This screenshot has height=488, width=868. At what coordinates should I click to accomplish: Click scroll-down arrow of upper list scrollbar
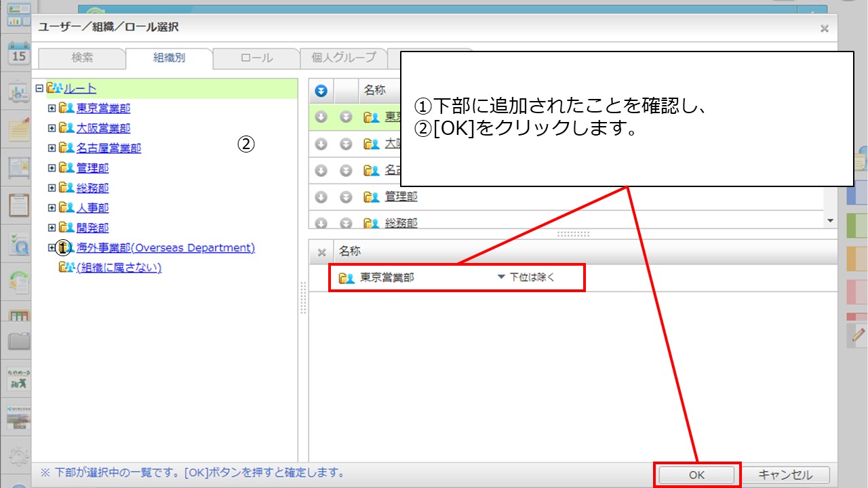click(x=831, y=221)
